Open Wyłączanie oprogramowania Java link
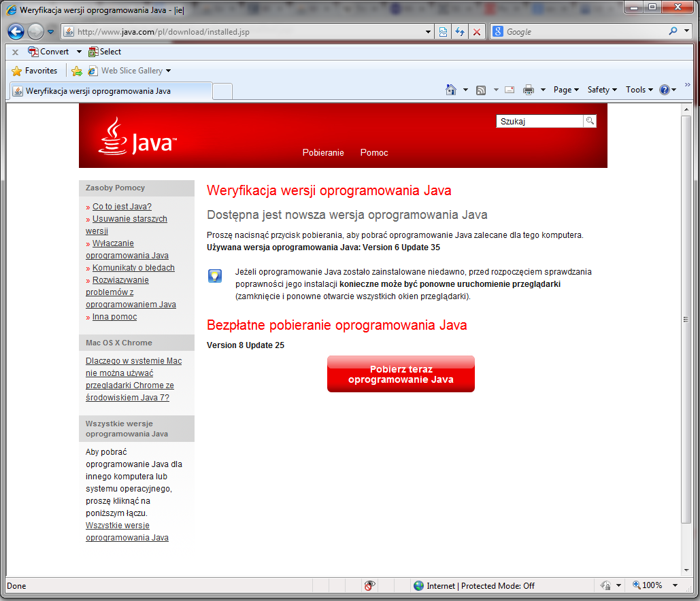The width and height of the screenshot is (700, 601). (x=127, y=250)
